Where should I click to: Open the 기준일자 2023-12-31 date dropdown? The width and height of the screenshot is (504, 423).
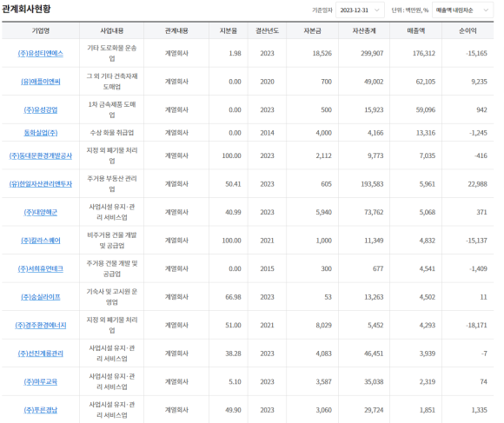360,10
